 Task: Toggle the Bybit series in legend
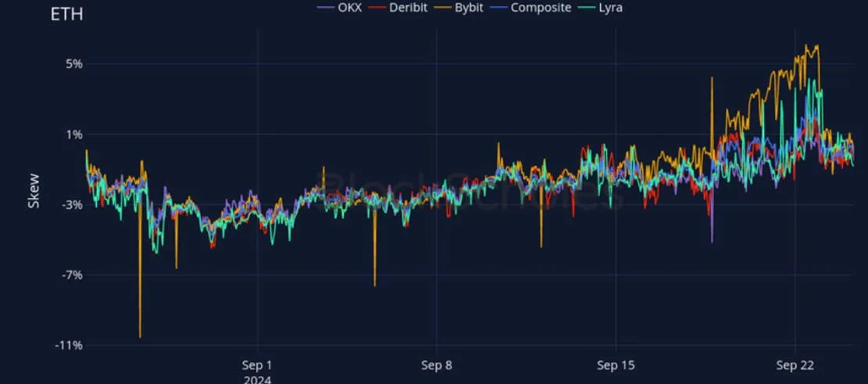pos(457,8)
